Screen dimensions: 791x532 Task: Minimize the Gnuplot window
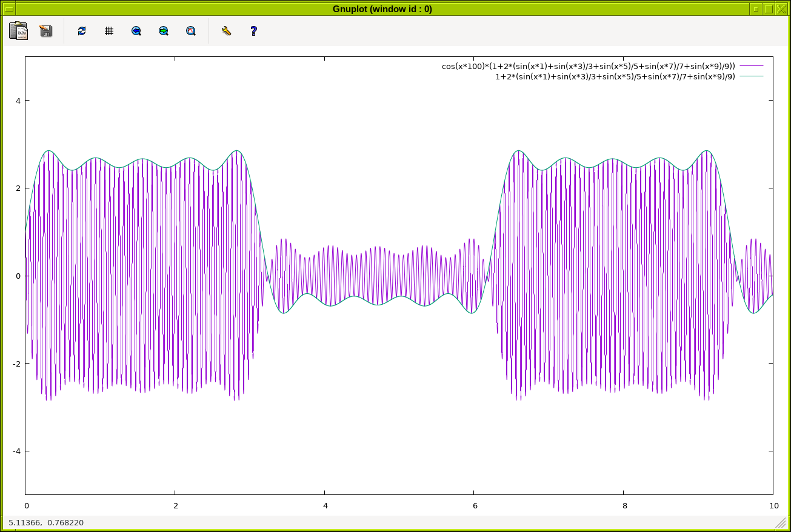[x=755, y=8]
